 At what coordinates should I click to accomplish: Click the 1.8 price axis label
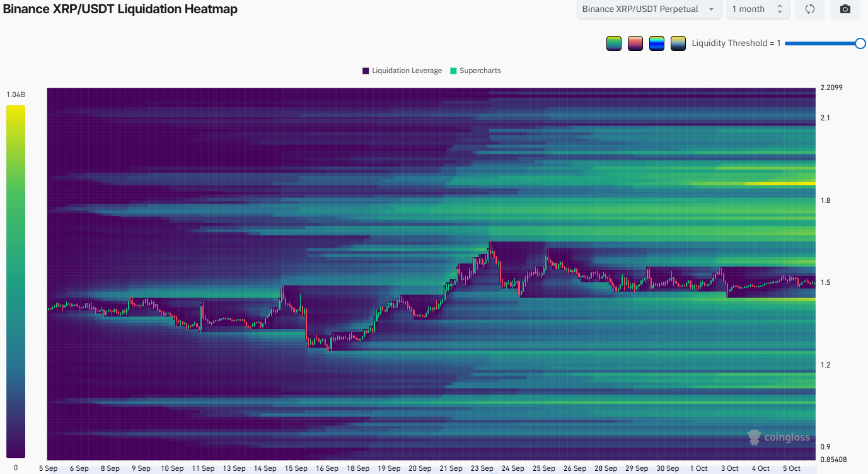[x=825, y=200]
